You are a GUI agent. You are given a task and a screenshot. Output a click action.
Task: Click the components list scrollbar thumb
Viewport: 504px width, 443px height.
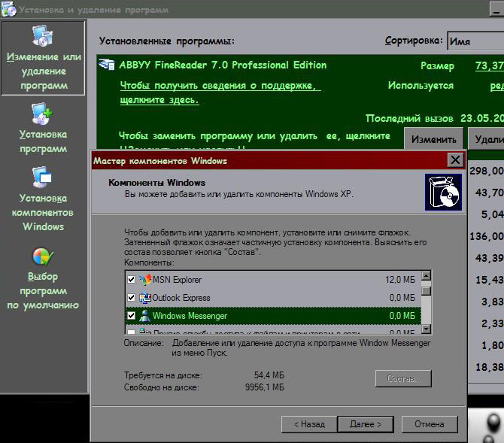point(427,290)
